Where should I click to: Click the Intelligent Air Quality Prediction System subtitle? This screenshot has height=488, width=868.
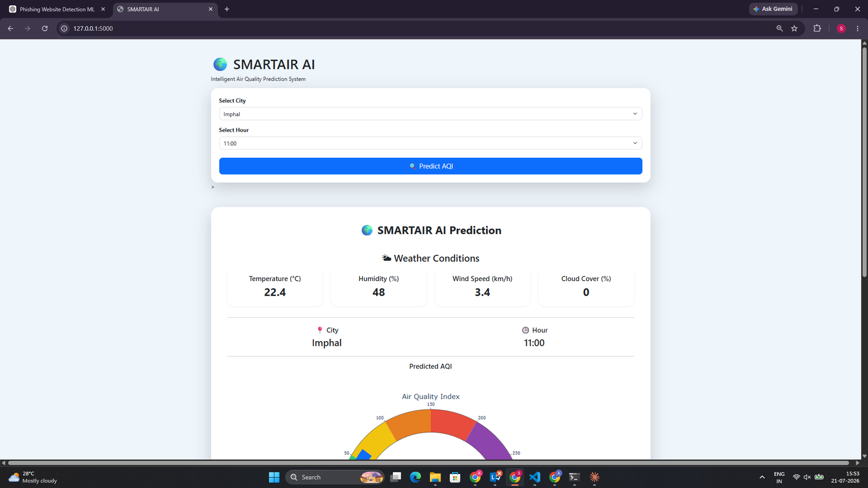(x=258, y=79)
